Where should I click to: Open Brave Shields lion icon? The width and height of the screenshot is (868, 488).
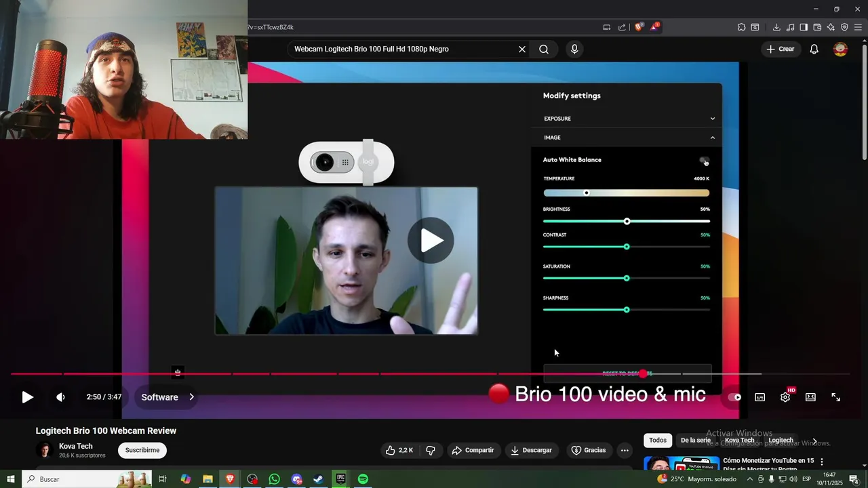coord(638,27)
